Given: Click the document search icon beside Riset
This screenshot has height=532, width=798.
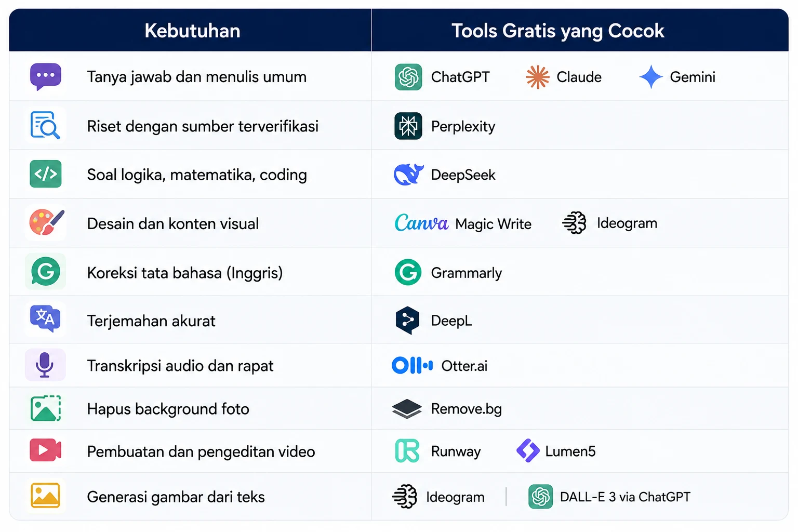Looking at the screenshot, I should click(45, 125).
